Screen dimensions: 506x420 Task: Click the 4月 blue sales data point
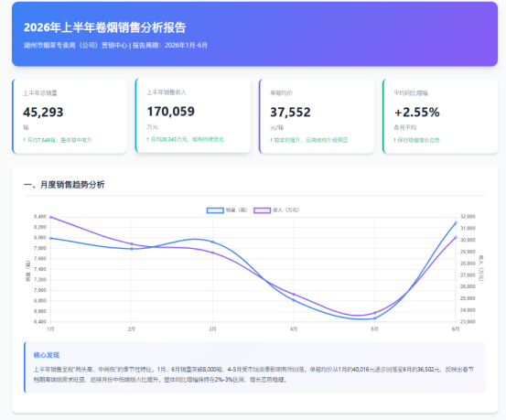(x=294, y=300)
